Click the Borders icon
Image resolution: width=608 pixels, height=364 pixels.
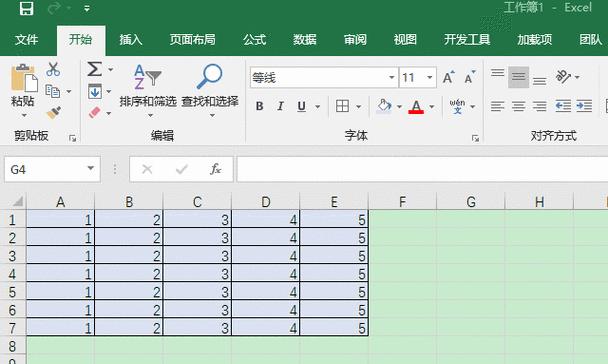point(342,106)
